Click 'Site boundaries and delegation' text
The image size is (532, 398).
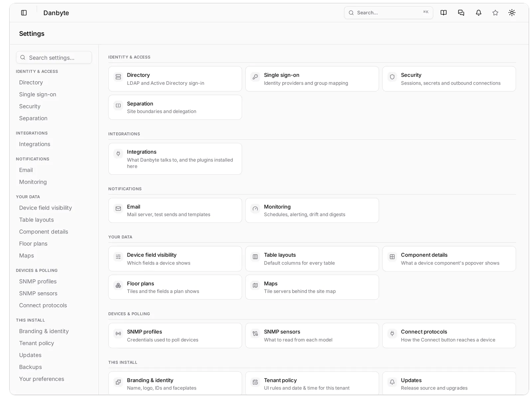[162, 111]
